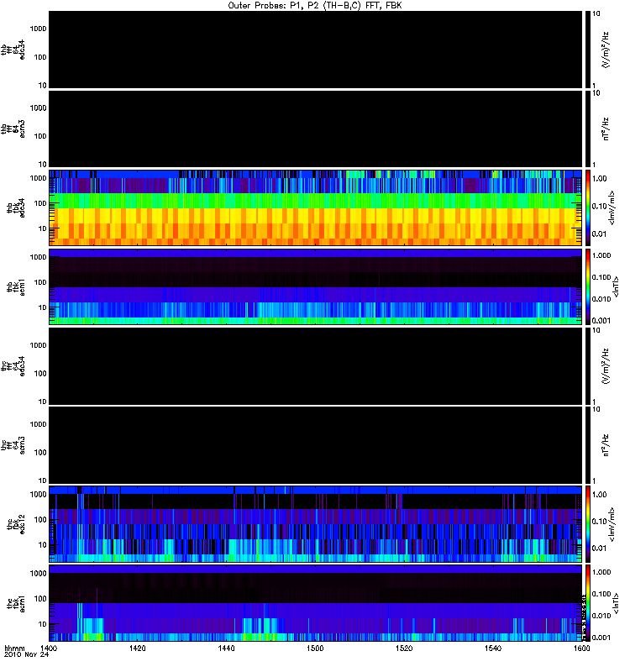Click the 'thb fbk edc34' y-axis label
The image size is (630, 672).
pyautogui.click(x=16, y=207)
